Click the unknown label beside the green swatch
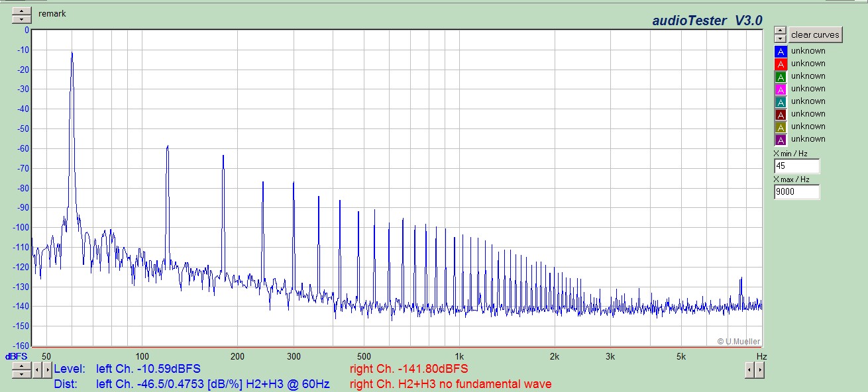The width and height of the screenshot is (868, 392). [808, 76]
